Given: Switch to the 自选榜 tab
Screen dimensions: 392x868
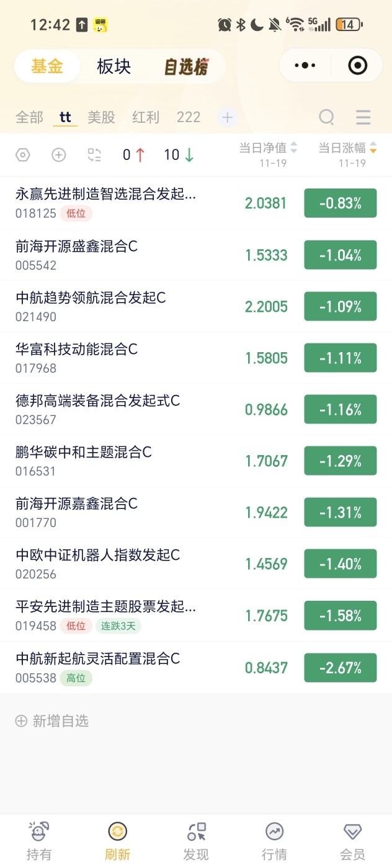Looking at the screenshot, I should coord(185,67).
